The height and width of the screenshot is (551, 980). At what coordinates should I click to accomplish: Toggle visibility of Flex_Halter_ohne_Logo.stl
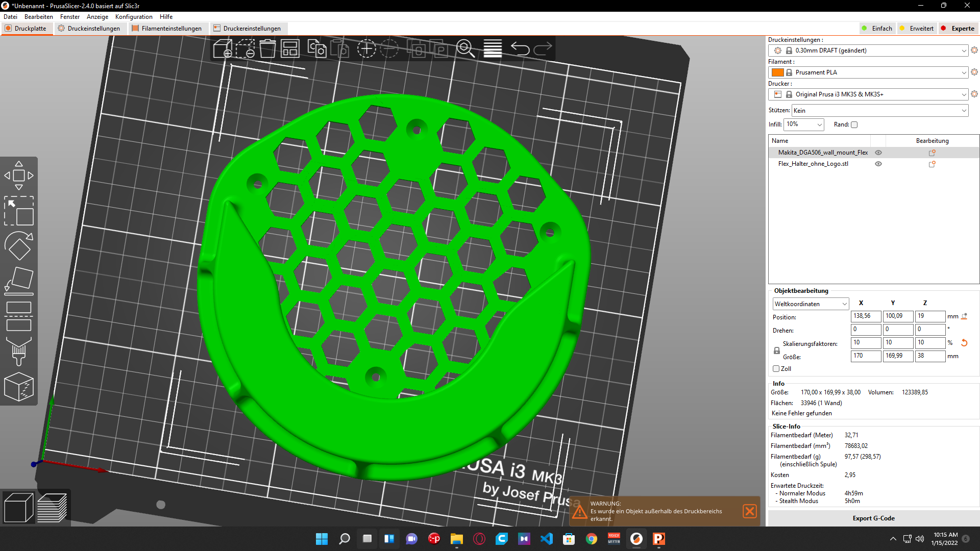(878, 164)
